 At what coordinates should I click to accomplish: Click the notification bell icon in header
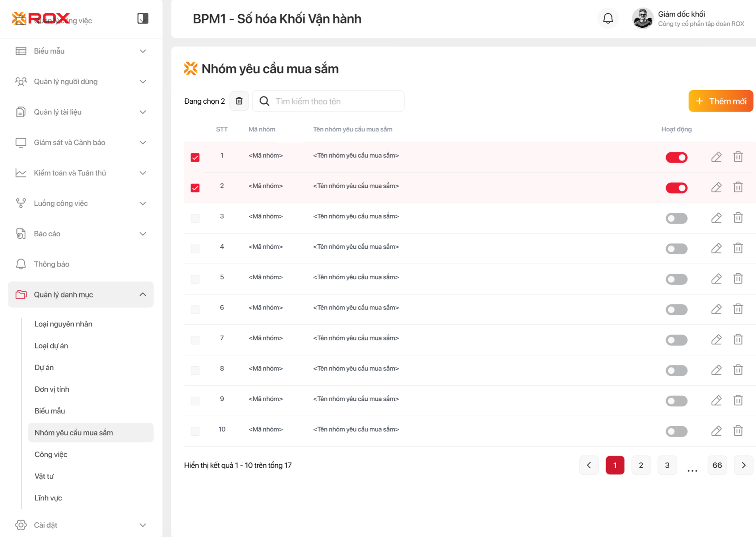click(608, 18)
